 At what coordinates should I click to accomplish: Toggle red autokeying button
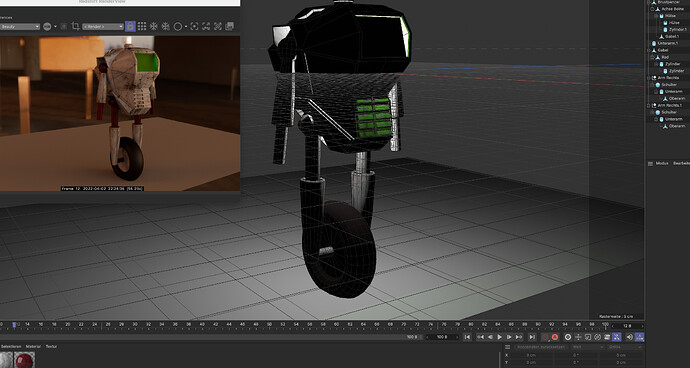pos(555,337)
